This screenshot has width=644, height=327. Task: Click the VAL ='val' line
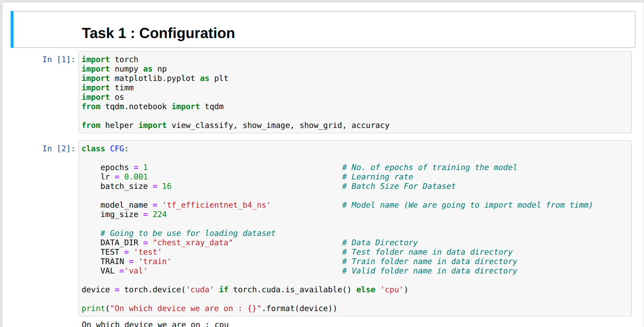pos(124,271)
